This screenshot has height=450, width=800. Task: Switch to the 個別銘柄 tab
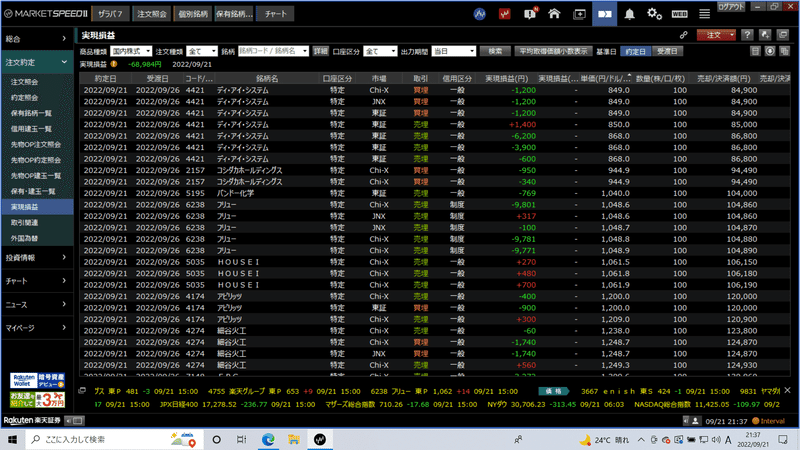(x=193, y=14)
